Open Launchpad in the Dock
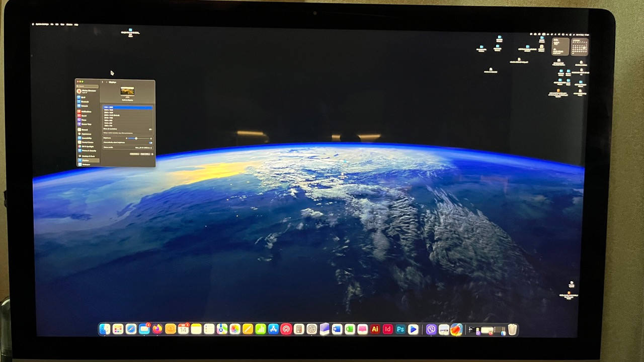This screenshot has height=362, width=644. (x=118, y=329)
